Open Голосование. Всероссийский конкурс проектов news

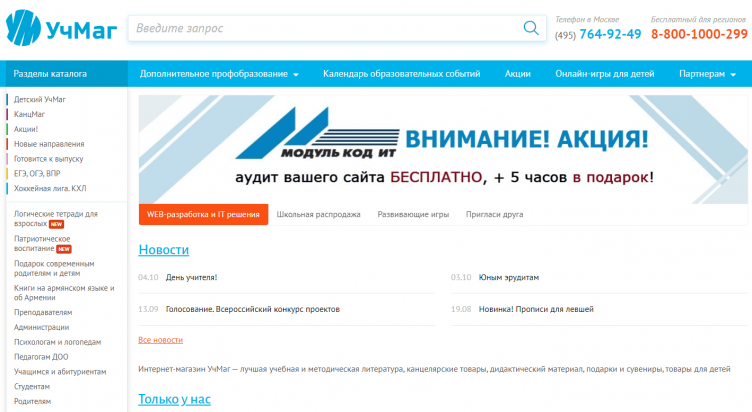(x=253, y=309)
